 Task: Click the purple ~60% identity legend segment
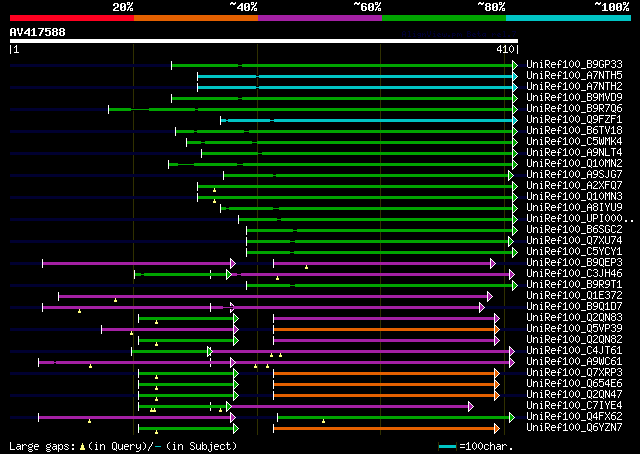pos(320,18)
